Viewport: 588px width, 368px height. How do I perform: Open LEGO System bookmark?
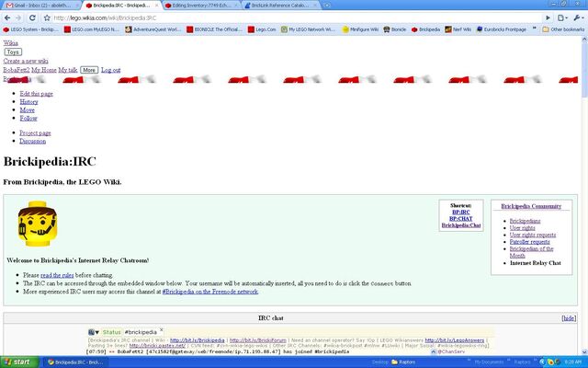coord(30,29)
